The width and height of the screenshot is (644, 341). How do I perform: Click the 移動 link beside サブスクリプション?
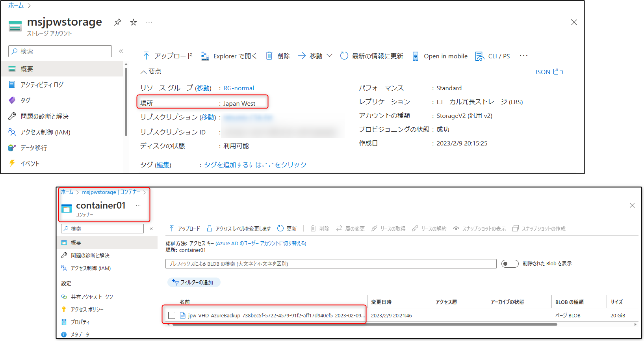tap(208, 117)
